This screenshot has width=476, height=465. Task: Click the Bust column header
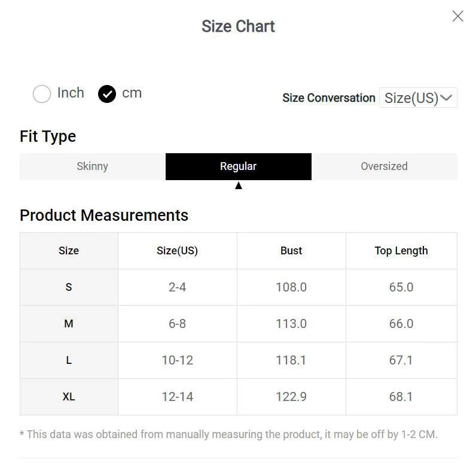coord(291,251)
